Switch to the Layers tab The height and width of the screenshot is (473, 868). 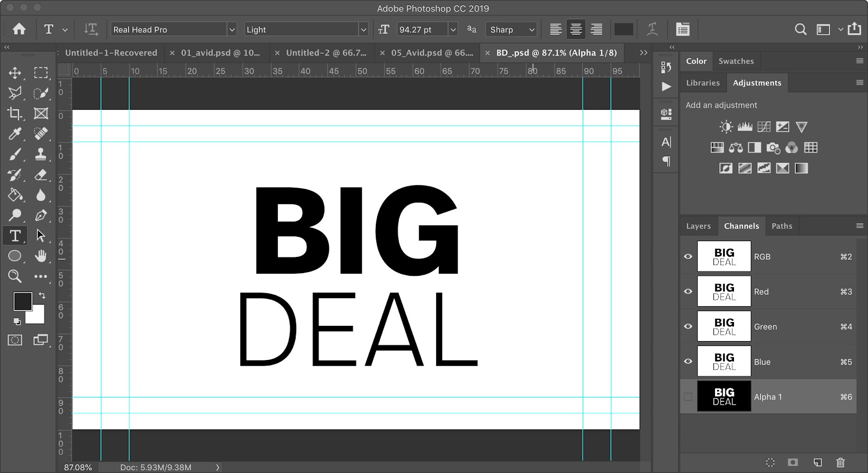click(698, 226)
